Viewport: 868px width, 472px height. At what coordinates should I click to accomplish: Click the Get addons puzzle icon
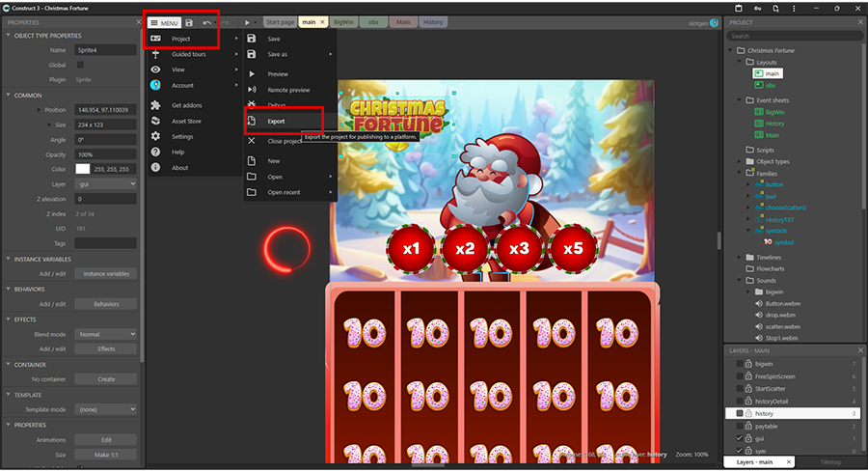(x=155, y=104)
